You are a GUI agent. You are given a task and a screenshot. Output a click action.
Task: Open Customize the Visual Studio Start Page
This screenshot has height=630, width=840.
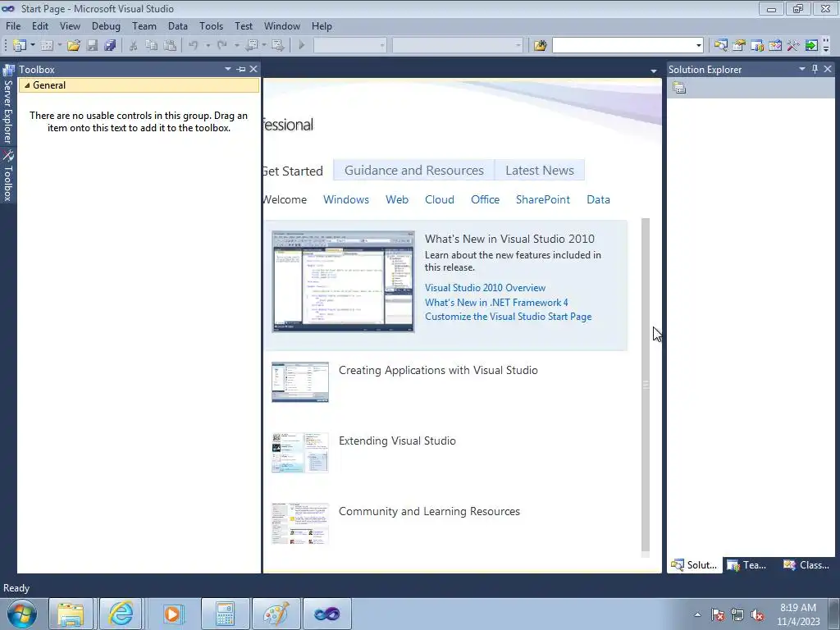[x=509, y=316]
